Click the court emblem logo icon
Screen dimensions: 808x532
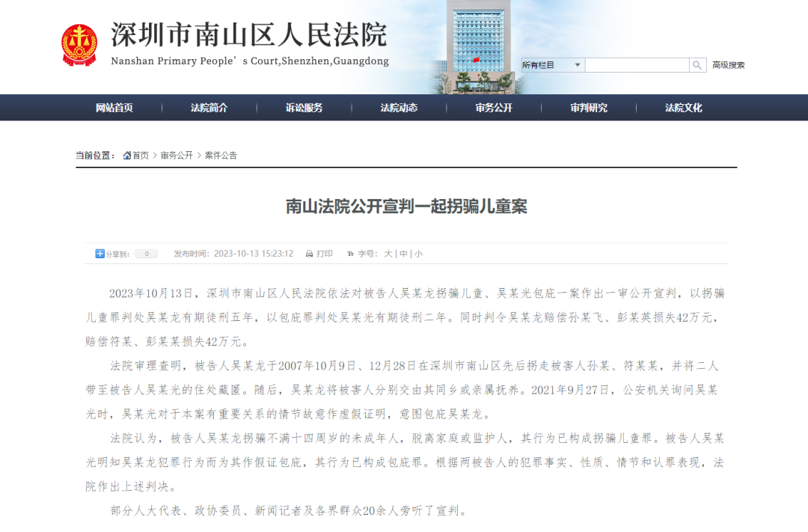tap(78, 41)
